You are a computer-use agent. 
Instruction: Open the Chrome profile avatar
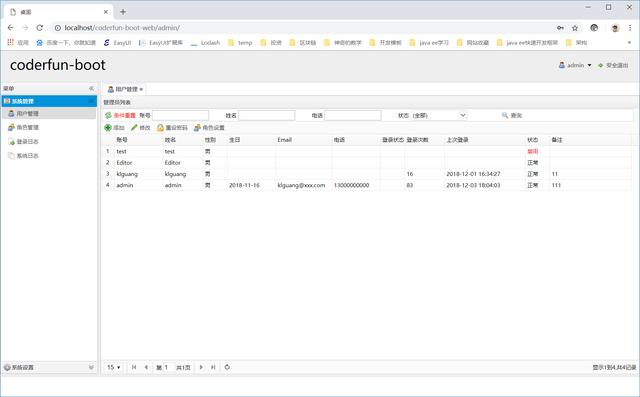click(615, 28)
